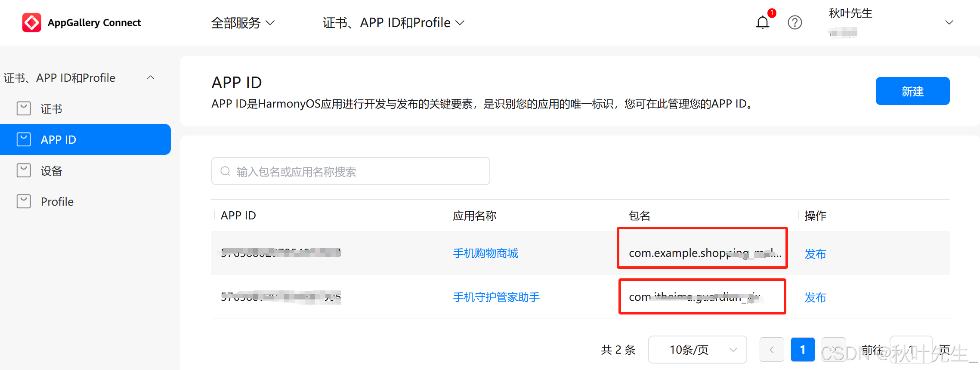The image size is (980, 370).
Task: Select page 1 in pagination
Action: tap(803, 349)
